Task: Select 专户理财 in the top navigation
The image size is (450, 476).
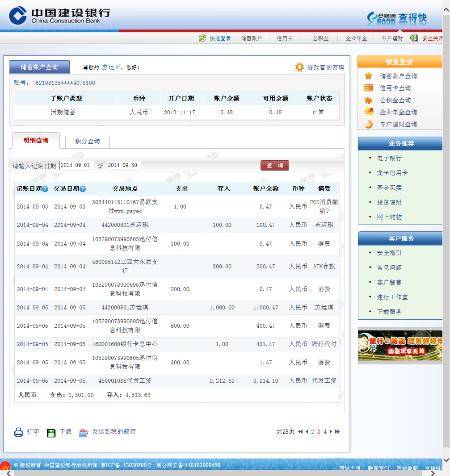Action: pos(392,38)
